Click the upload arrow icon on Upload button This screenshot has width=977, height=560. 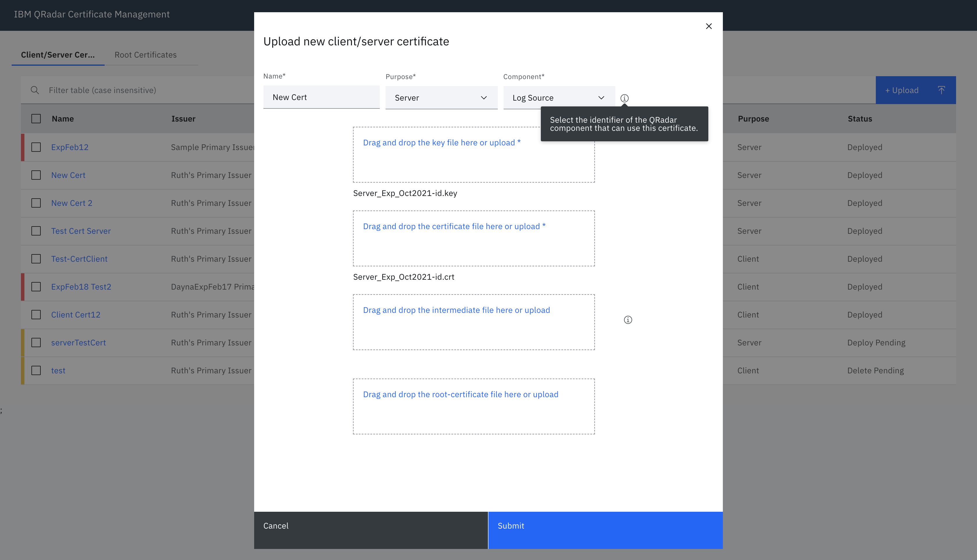(942, 90)
